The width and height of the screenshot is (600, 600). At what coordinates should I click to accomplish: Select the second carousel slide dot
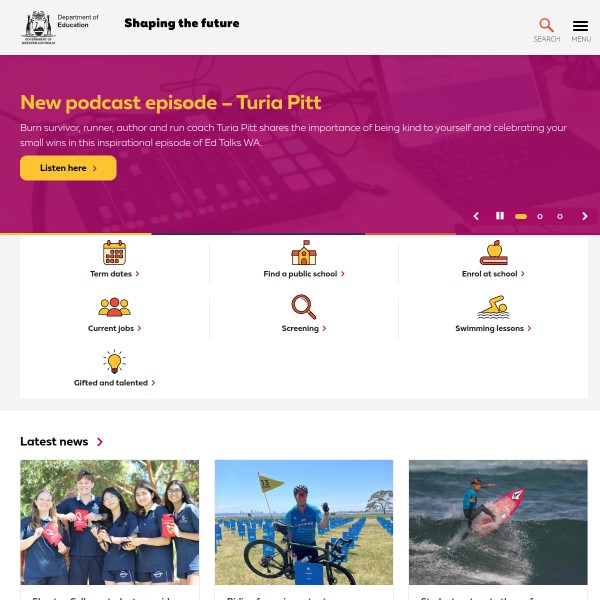540,217
